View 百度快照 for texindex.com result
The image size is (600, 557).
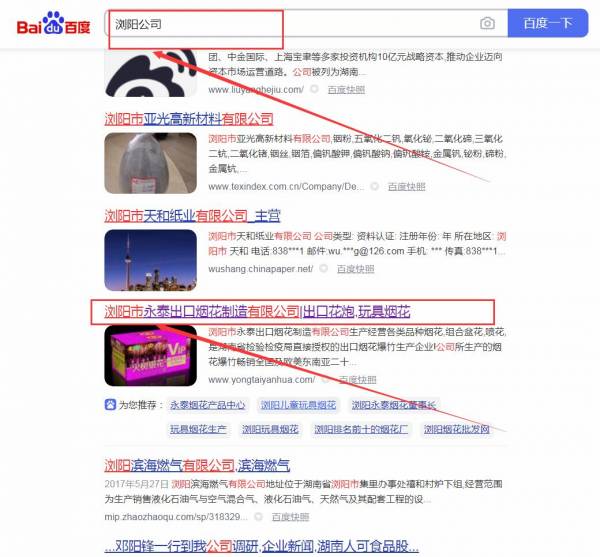[407, 187]
